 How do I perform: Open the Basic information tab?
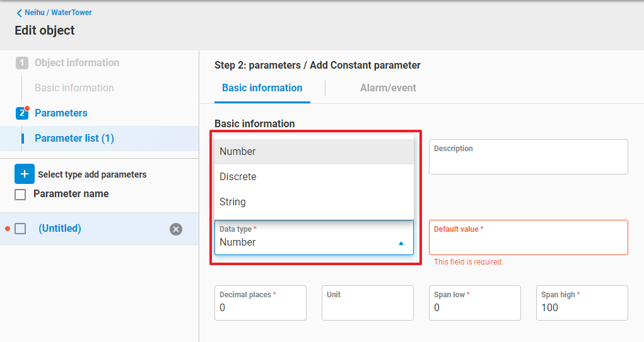(x=262, y=88)
